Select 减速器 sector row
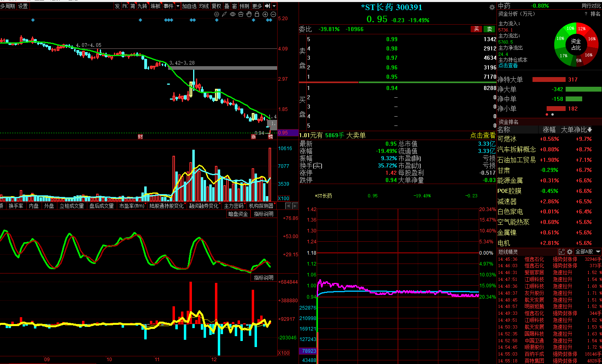 (507, 201)
